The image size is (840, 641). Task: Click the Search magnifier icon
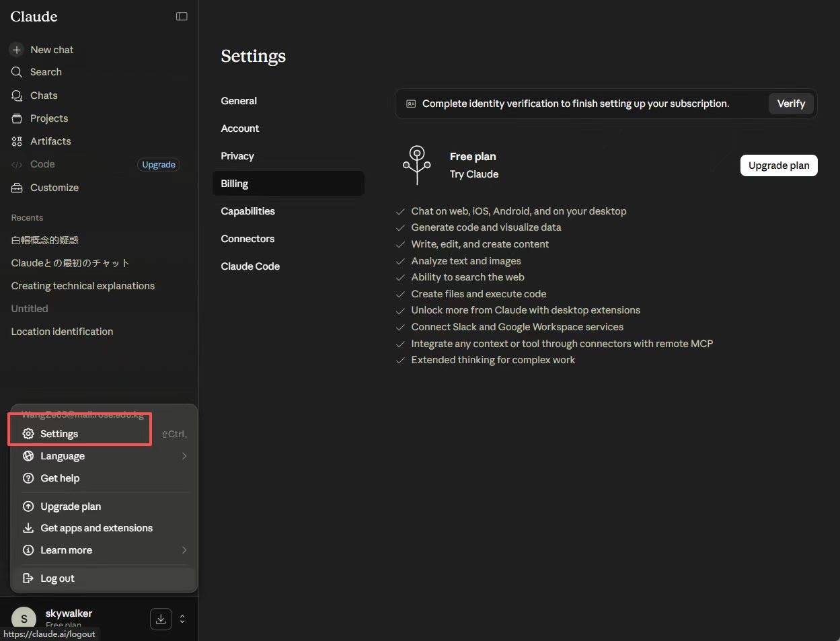(17, 72)
